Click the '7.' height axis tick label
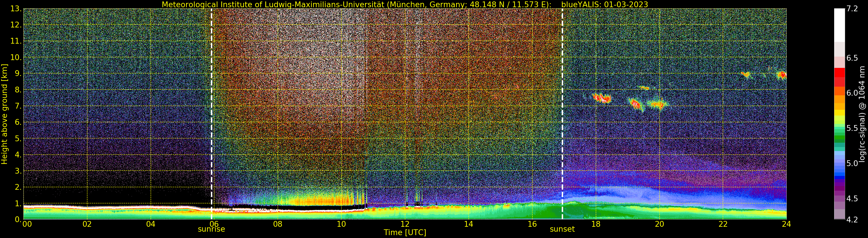Screen dimensions: 868x238 click(x=18, y=106)
